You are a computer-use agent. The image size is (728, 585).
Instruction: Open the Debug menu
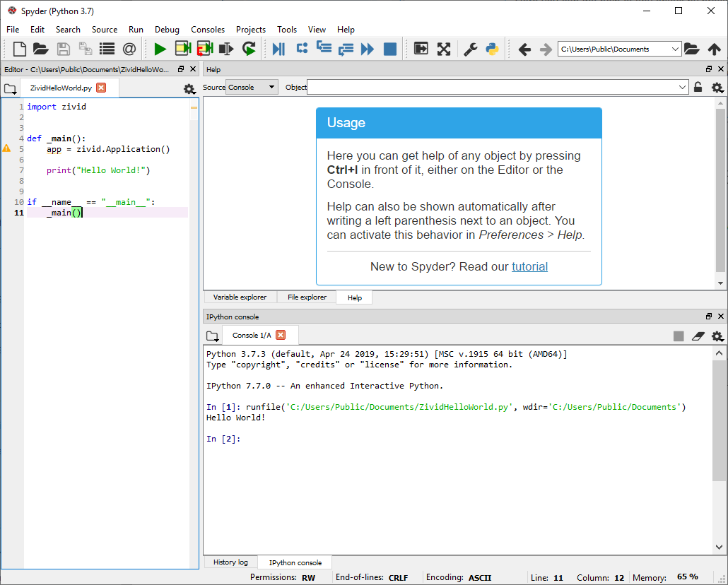[x=167, y=30]
